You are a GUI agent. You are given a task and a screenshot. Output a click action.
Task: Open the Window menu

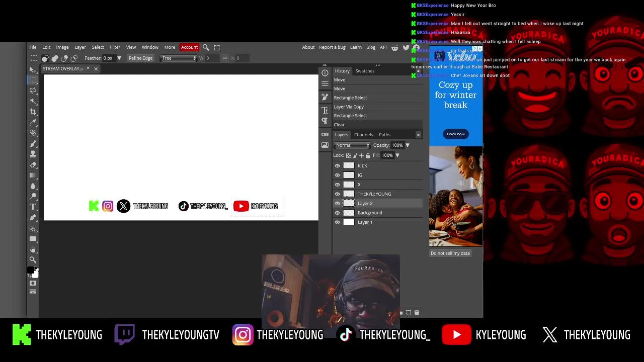(150, 47)
